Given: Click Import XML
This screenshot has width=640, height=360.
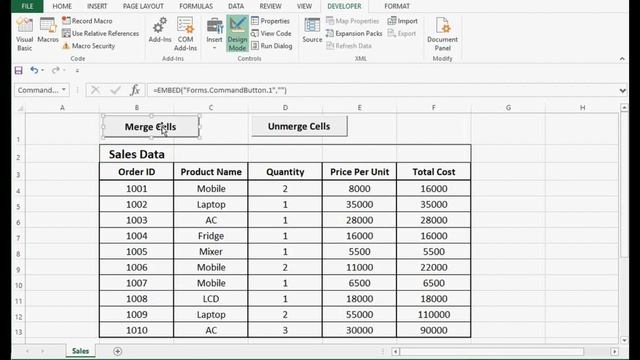Looking at the screenshot, I should point(402,21).
